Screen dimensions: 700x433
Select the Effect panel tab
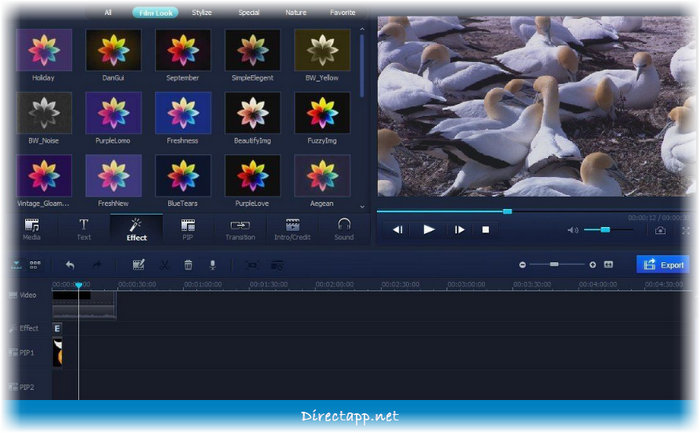click(x=137, y=229)
